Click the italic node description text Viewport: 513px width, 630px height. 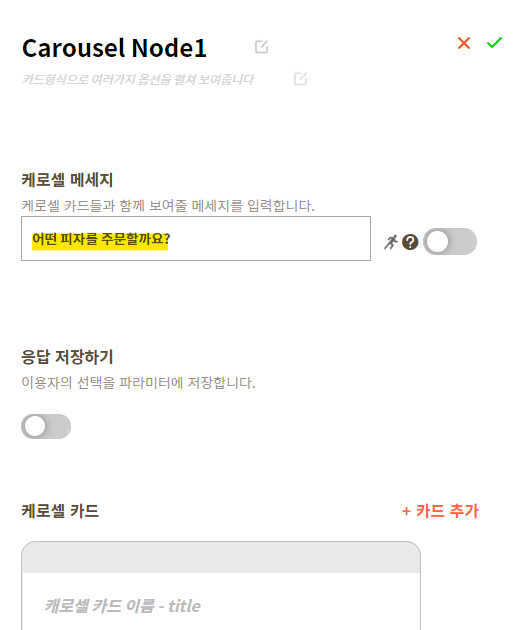click(x=138, y=79)
